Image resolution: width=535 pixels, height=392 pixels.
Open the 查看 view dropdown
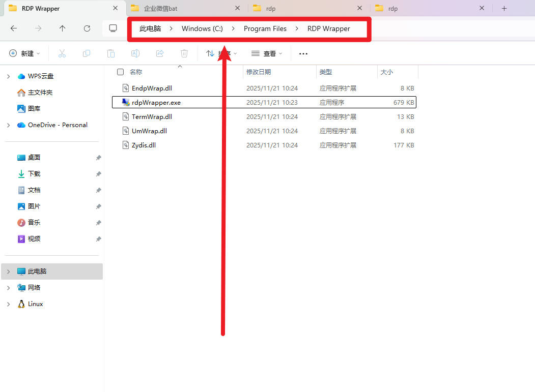tap(267, 53)
